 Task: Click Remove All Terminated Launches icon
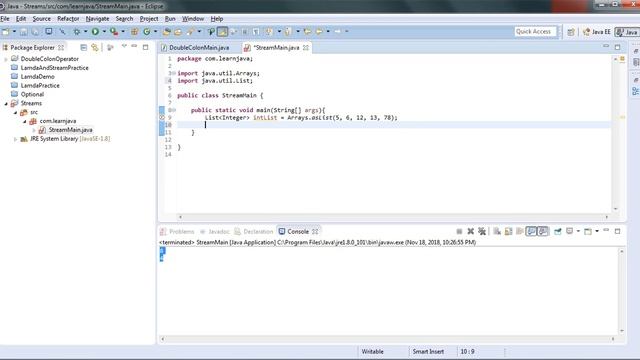pyautogui.click(x=482, y=231)
